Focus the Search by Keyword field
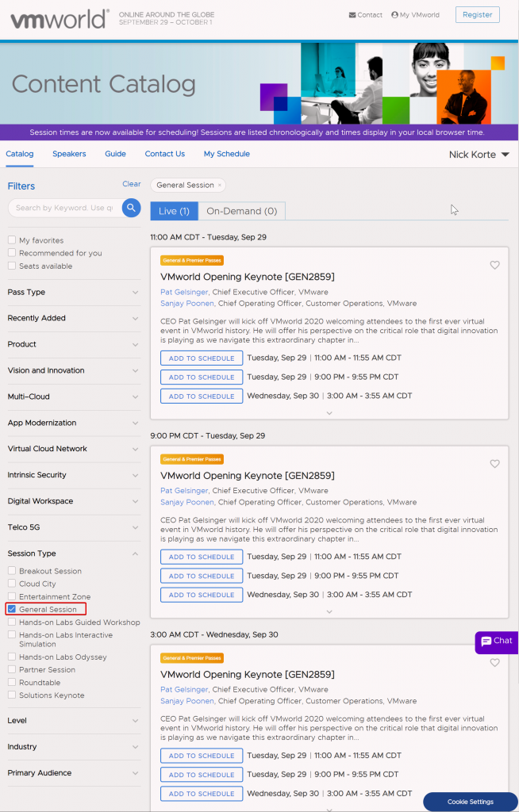This screenshot has width=519, height=812. 64,208
